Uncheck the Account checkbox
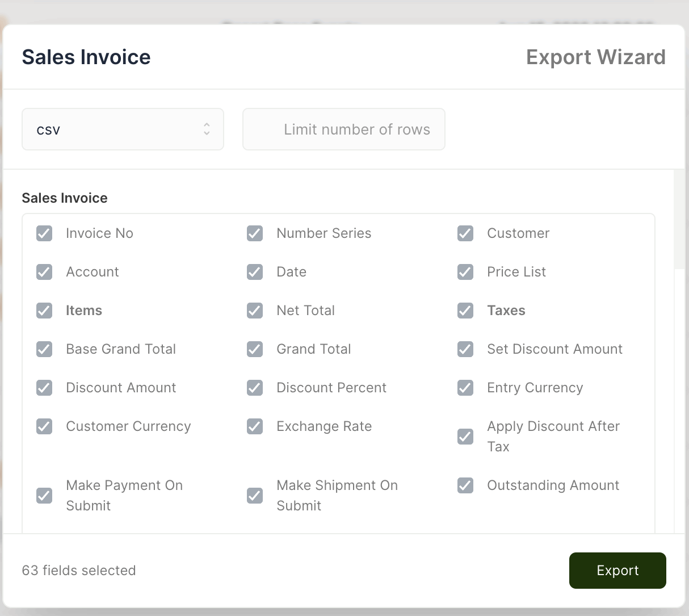This screenshot has width=689, height=616. point(44,272)
